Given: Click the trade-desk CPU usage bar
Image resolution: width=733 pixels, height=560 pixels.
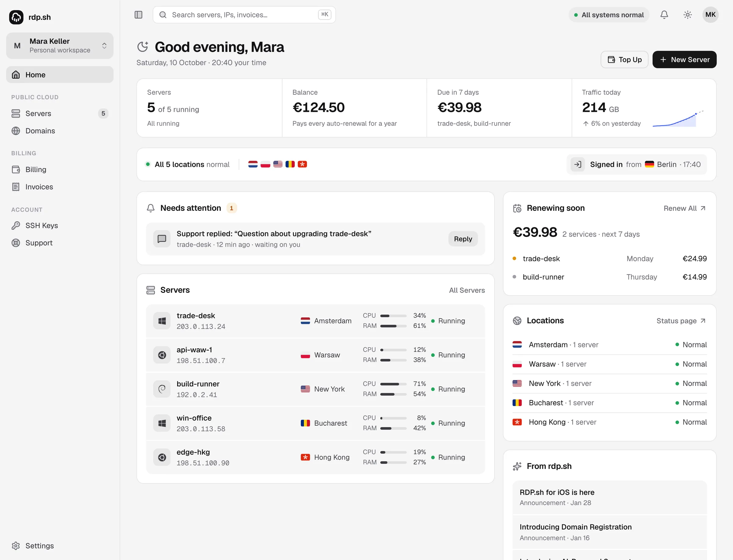Looking at the screenshot, I should [x=393, y=316].
